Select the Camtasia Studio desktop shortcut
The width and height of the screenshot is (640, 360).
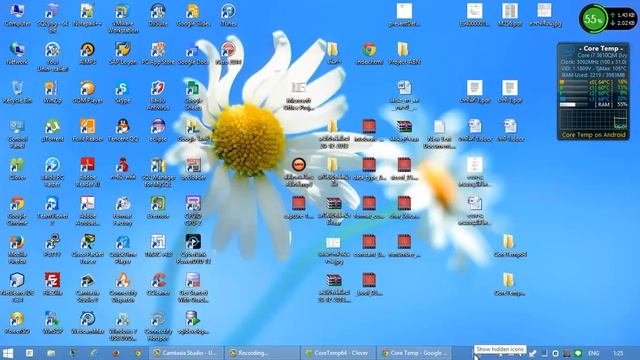[88, 287]
